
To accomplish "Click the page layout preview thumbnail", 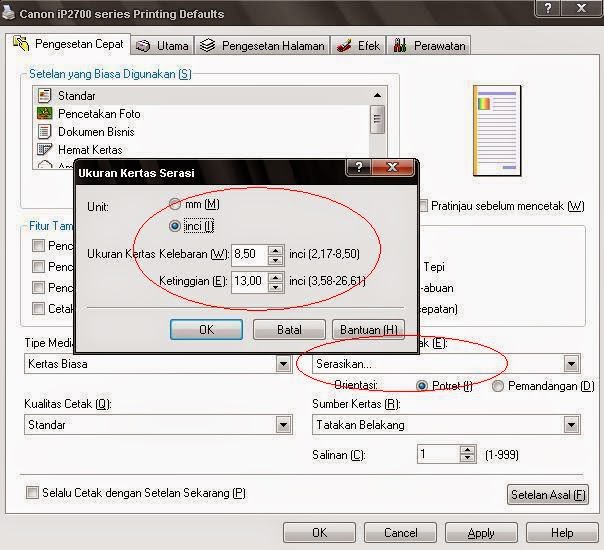I will click(497, 131).
